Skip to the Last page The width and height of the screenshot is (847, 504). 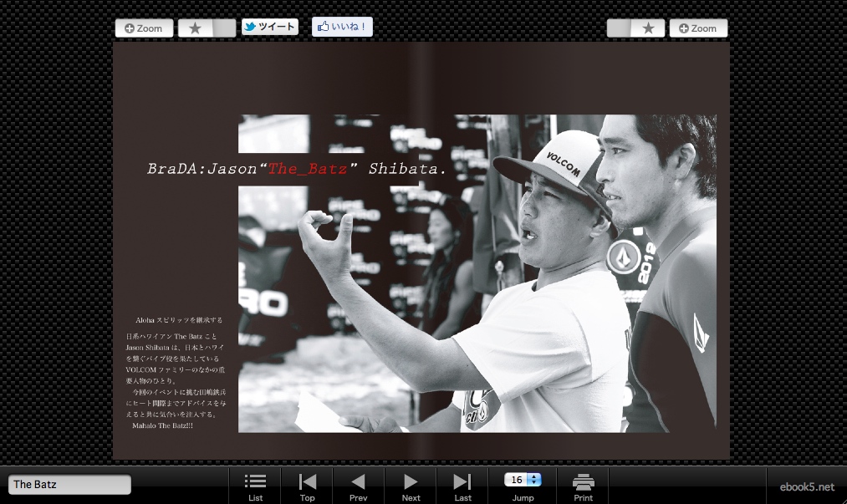[x=462, y=486]
